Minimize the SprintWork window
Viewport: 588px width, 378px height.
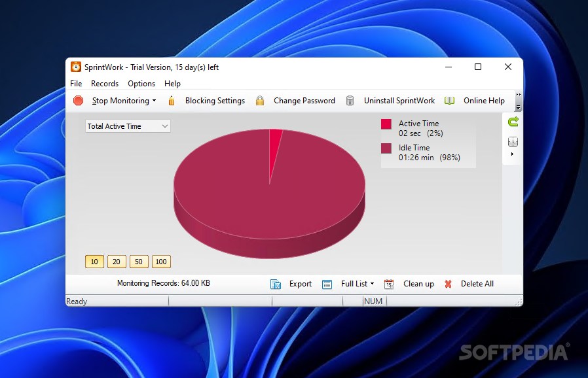449,67
